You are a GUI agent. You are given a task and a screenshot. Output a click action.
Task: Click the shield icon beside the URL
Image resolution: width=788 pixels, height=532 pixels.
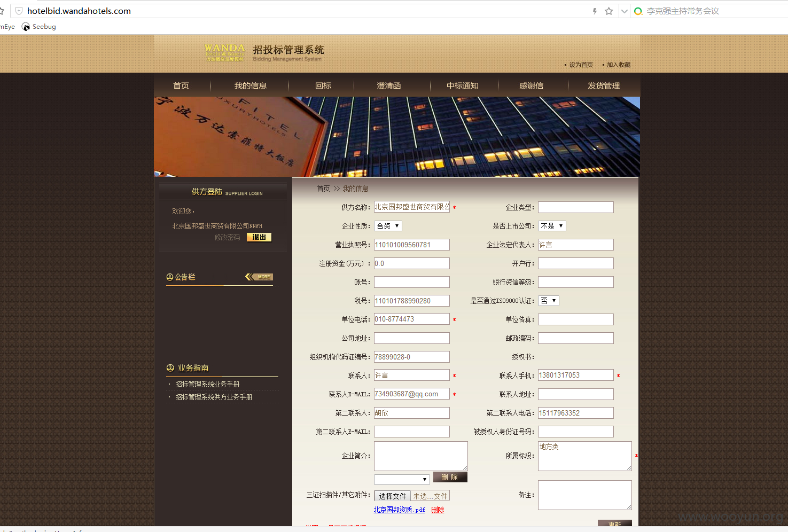tap(19, 11)
